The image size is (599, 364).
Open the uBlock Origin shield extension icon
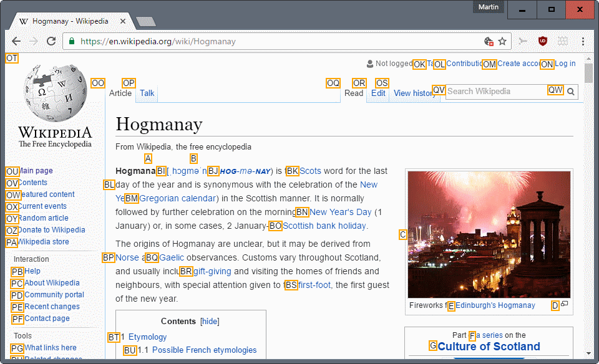tap(542, 41)
